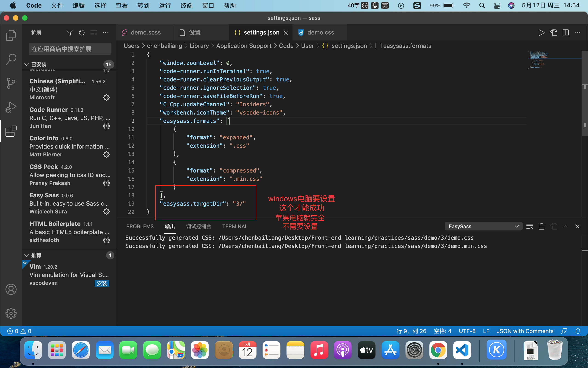The image size is (588, 368).
Task: Open the Accounts icon in activity bar
Action: tap(11, 289)
